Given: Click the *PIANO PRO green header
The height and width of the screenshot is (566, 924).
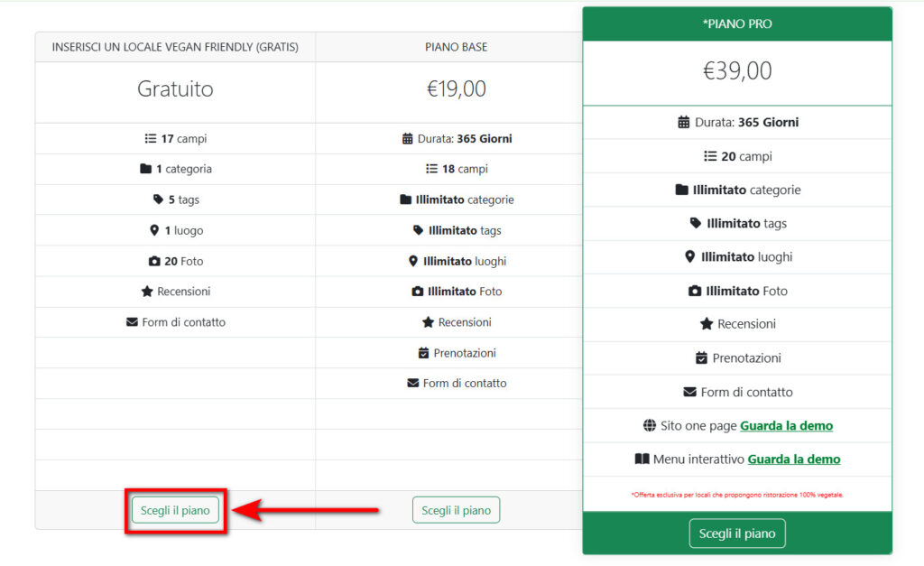Looking at the screenshot, I should pos(736,23).
